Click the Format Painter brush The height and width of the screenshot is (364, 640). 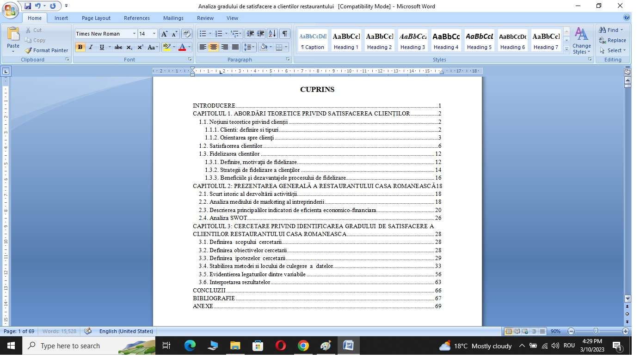click(46, 50)
